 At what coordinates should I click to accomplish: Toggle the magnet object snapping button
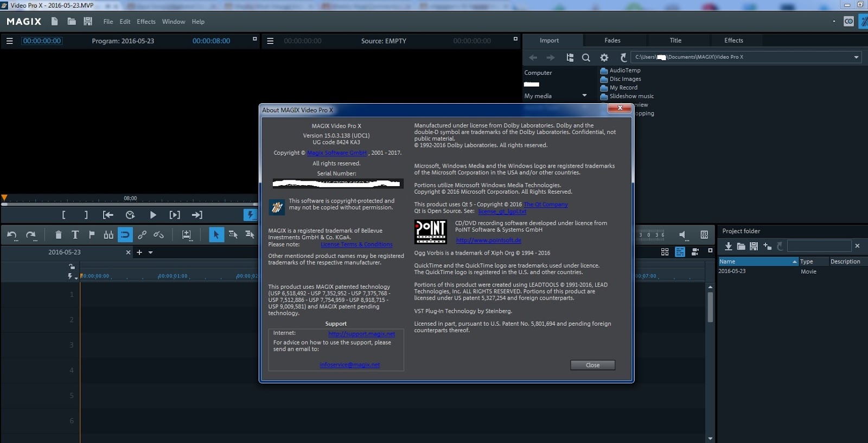125,235
